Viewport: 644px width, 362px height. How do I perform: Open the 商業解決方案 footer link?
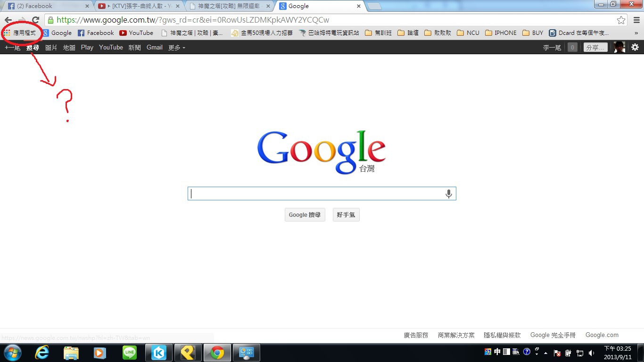(456, 335)
